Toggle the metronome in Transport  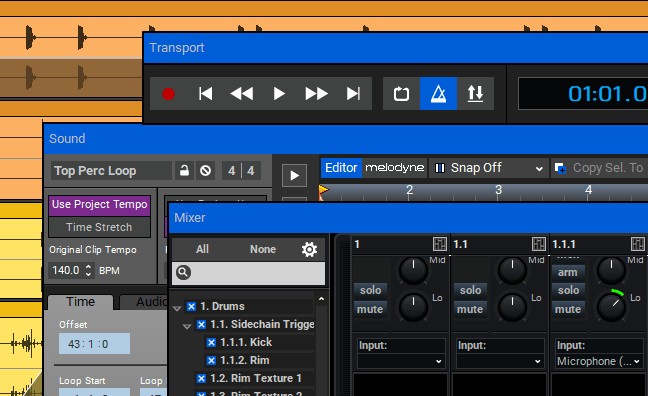(x=438, y=94)
